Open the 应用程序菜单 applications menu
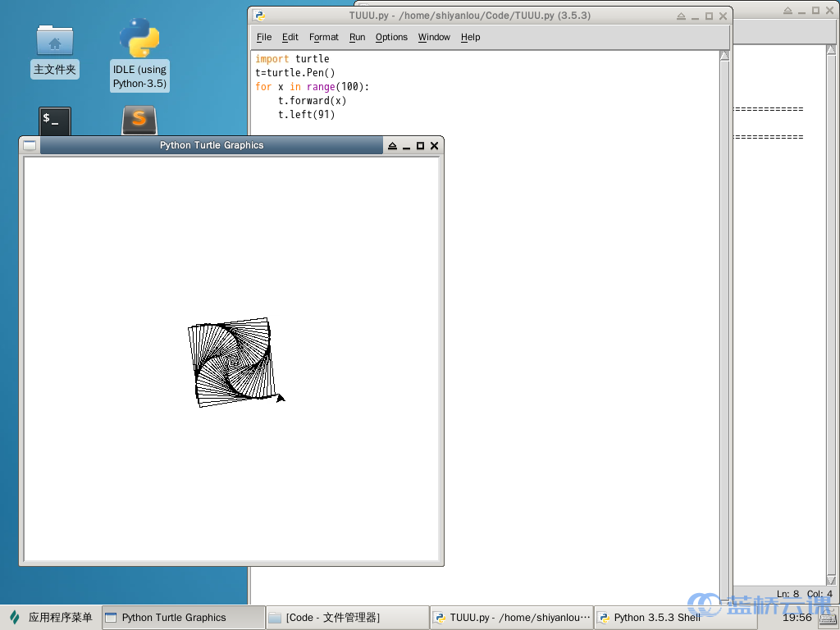This screenshot has height=630, width=840. pos(51,618)
